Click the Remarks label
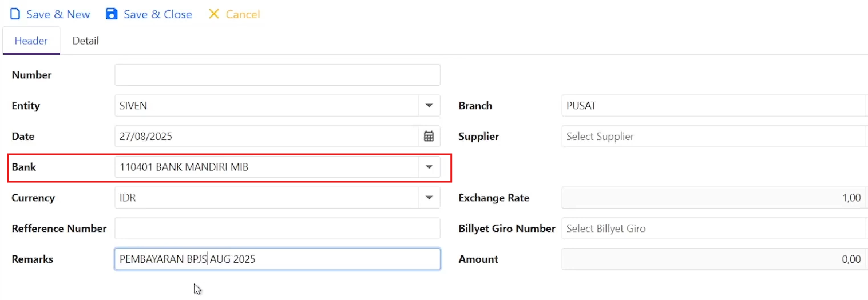The height and width of the screenshot is (300, 868). pyautogui.click(x=33, y=259)
